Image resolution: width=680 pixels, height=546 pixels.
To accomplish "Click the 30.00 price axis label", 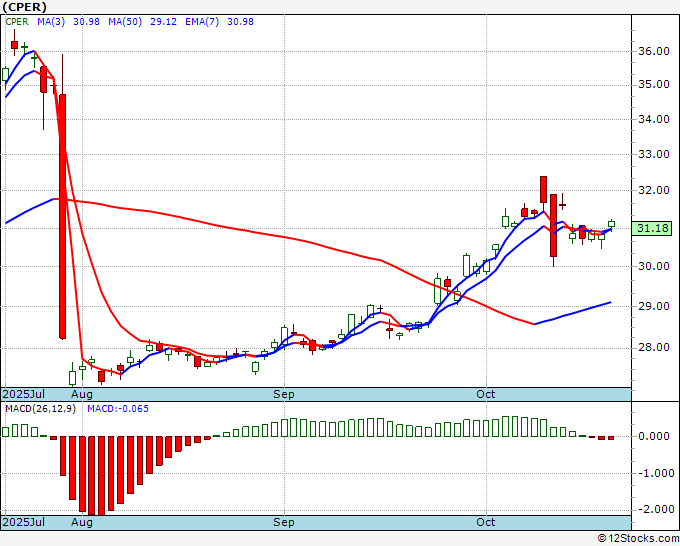I will tap(654, 266).
